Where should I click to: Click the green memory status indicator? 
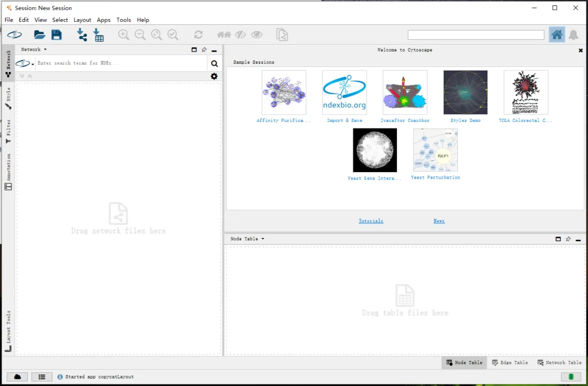point(571,377)
